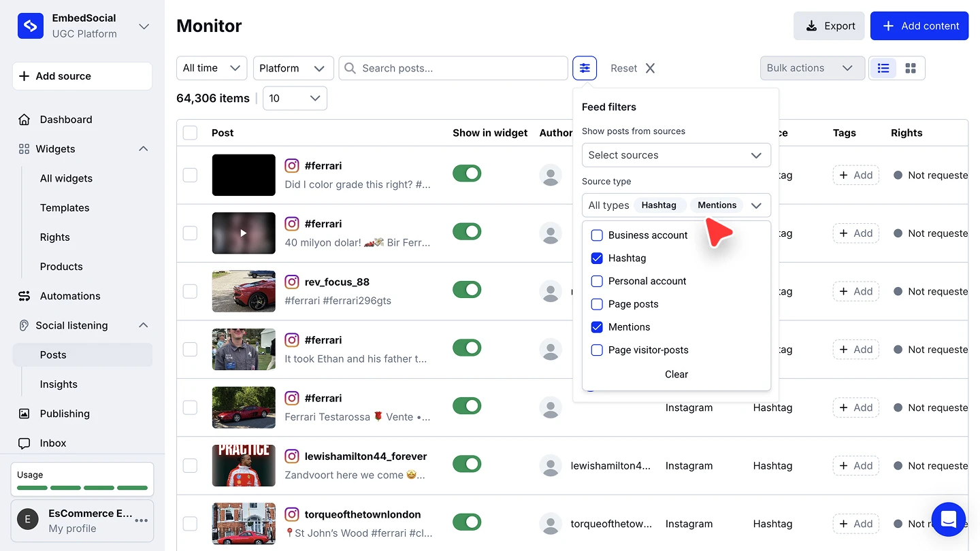Click the Add content button
Viewport: 980px width, 551px height.
[x=919, y=26]
